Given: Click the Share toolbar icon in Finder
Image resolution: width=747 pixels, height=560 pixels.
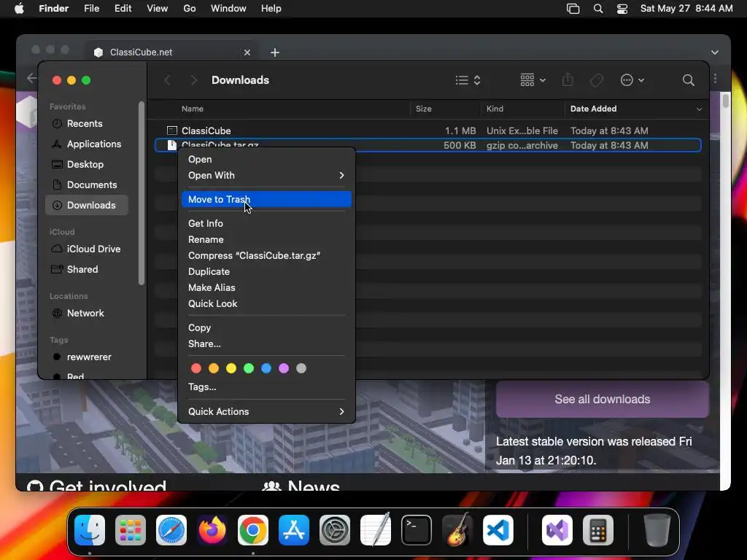Looking at the screenshot, I should tap(568, 79).
